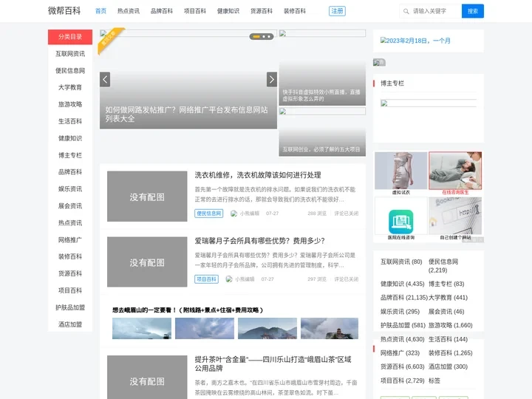This screenshot has width=532, height=399.
Task: Open 互联网创业,必须了解的五大项目 card
Action: click(322, 132)
